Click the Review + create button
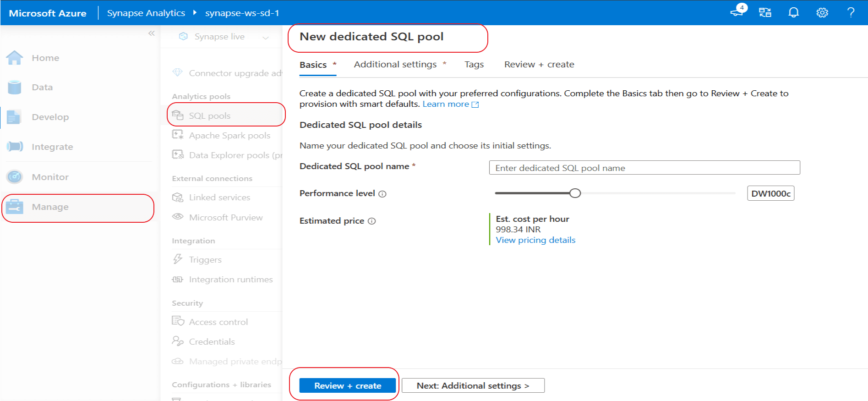This screenshot has height=401, width=868. pos(347,386)
